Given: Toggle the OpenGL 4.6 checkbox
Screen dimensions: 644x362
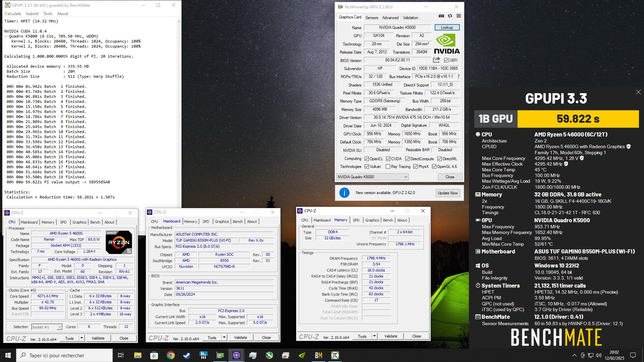Looking at the screenshot, I should (x=434, y=167).
